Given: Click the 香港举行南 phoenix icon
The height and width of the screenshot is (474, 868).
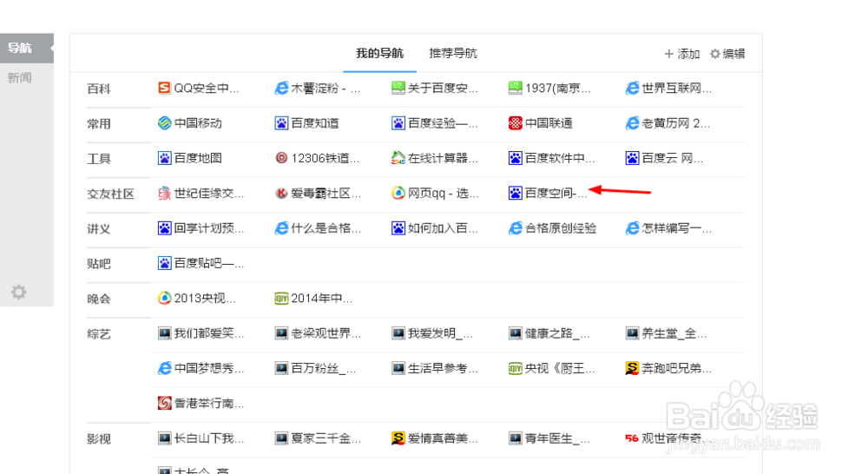Looking at the screenshot, I should (x=164, y=403).
